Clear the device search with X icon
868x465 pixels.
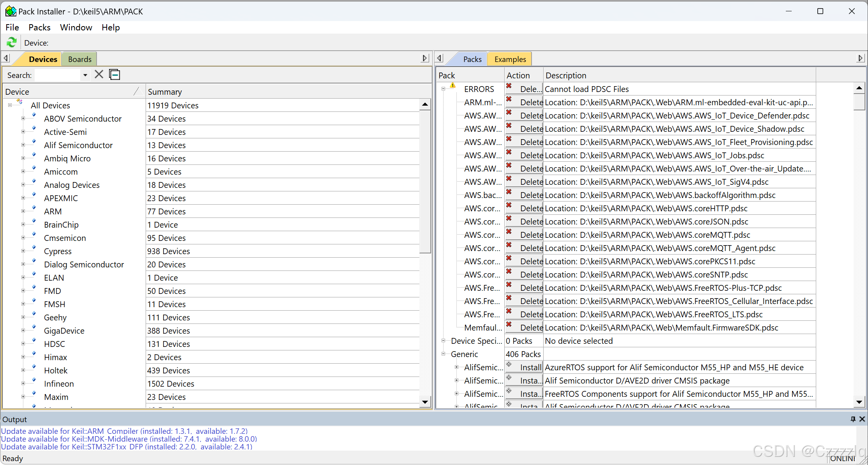click(99, 74)
